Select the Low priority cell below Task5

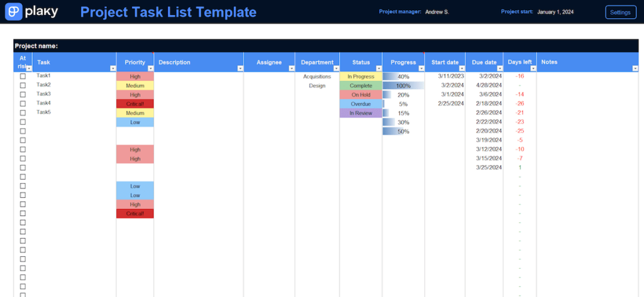coord(135,122)
